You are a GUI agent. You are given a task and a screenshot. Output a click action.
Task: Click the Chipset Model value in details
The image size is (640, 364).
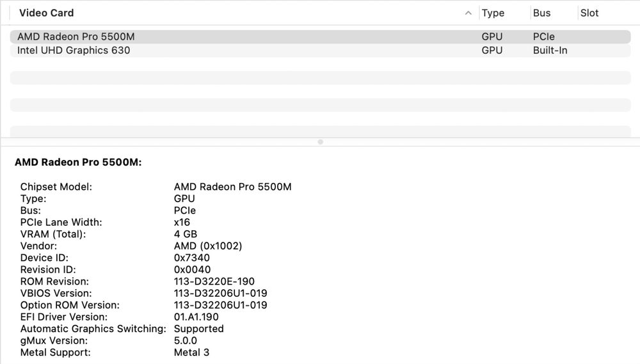232,187
